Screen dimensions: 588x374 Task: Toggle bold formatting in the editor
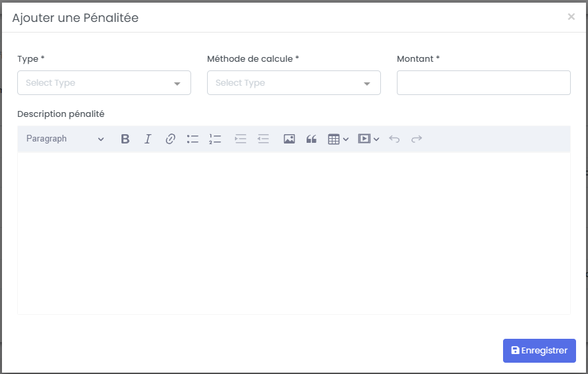125,139
